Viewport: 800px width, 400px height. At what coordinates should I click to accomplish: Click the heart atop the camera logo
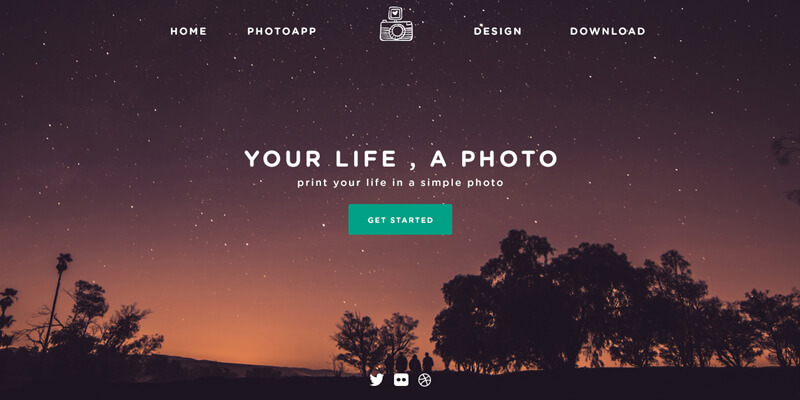[395, 13]
